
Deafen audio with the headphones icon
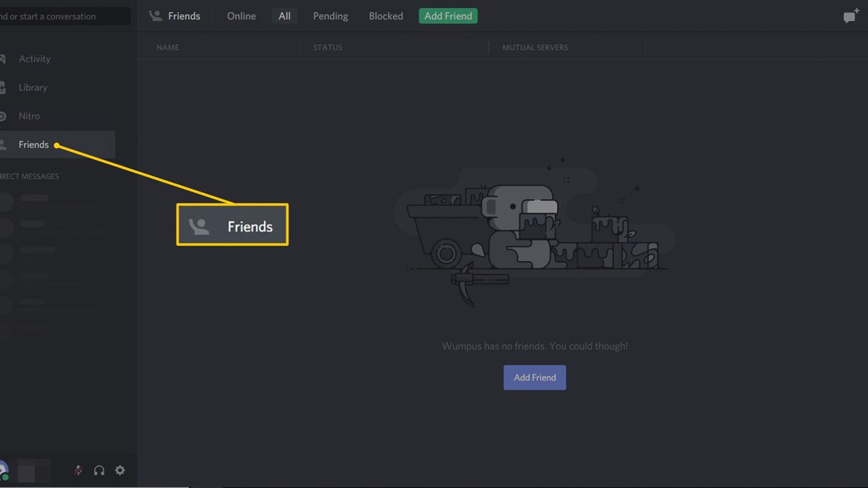coord(99,471)
